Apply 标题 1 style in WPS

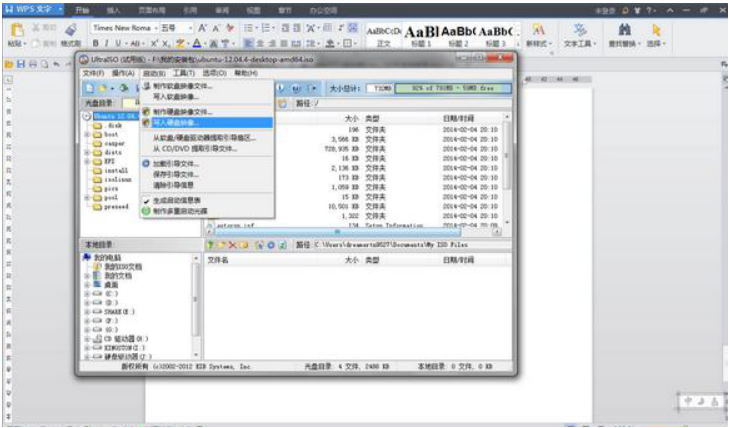[421, 36]
